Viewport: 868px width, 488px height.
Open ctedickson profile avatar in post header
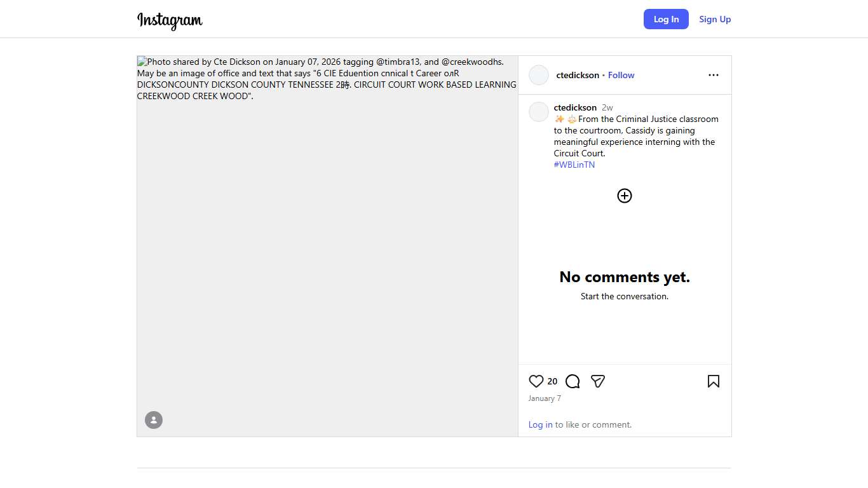539,75
